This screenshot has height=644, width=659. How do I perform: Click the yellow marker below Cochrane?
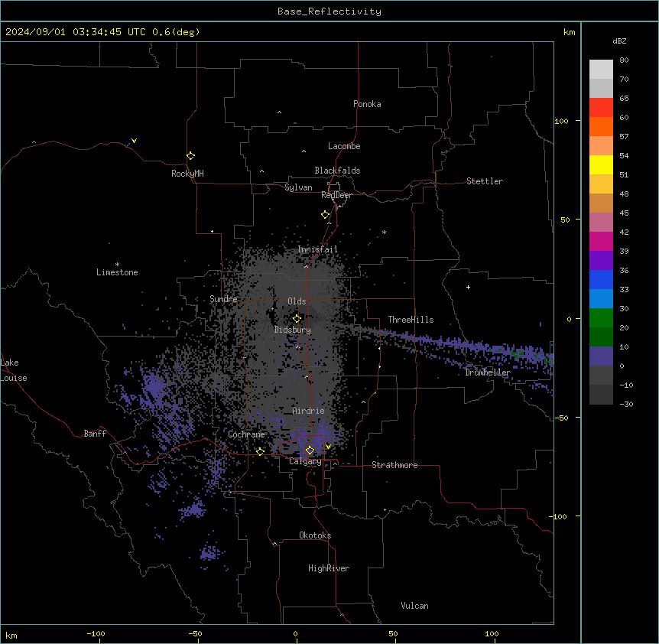click(260, 451)
